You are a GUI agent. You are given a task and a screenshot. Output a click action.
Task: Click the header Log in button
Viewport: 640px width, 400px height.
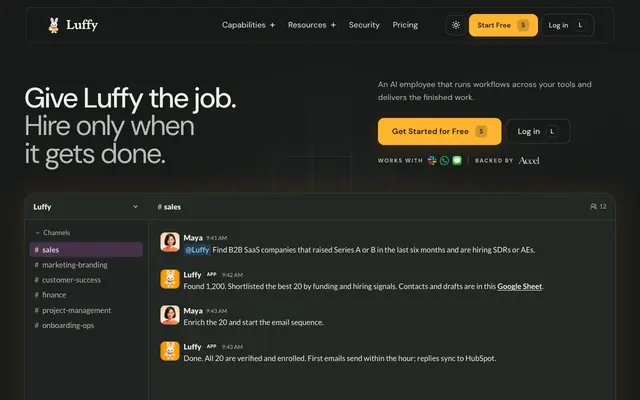pyautogui.click(x=568, y=25)
